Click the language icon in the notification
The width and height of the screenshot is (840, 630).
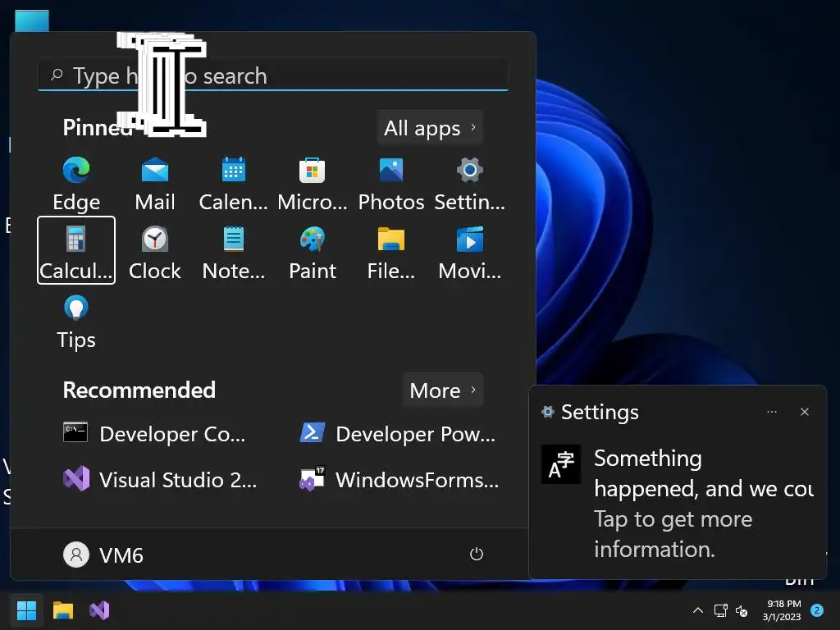pos(561,464)
